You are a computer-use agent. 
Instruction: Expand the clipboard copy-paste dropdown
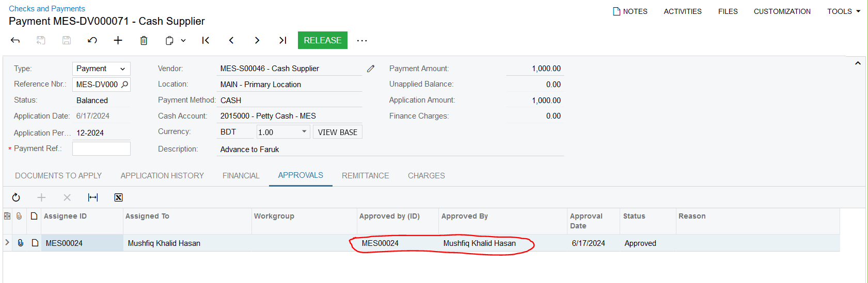183,40
